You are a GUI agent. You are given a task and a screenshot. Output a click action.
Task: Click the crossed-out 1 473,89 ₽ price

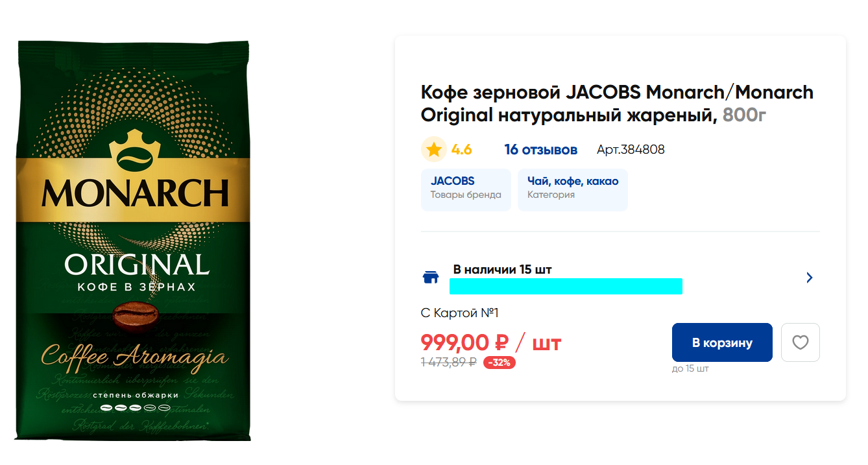pyautogui.click(x=449, y=363)
